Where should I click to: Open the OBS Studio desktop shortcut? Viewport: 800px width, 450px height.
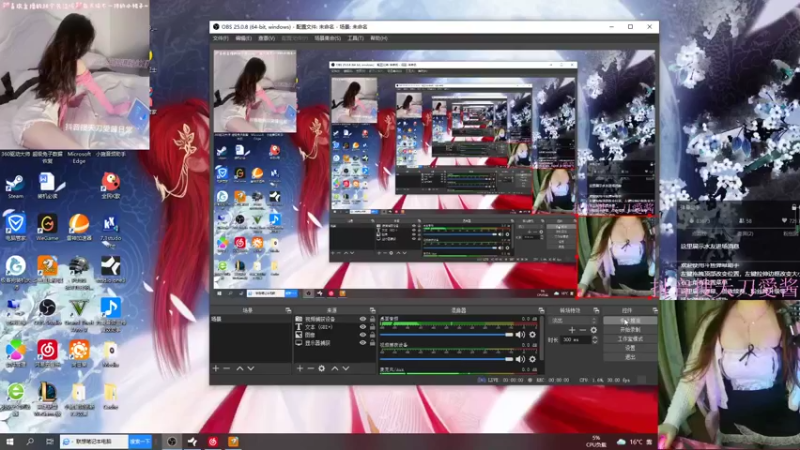coord(47,312)
